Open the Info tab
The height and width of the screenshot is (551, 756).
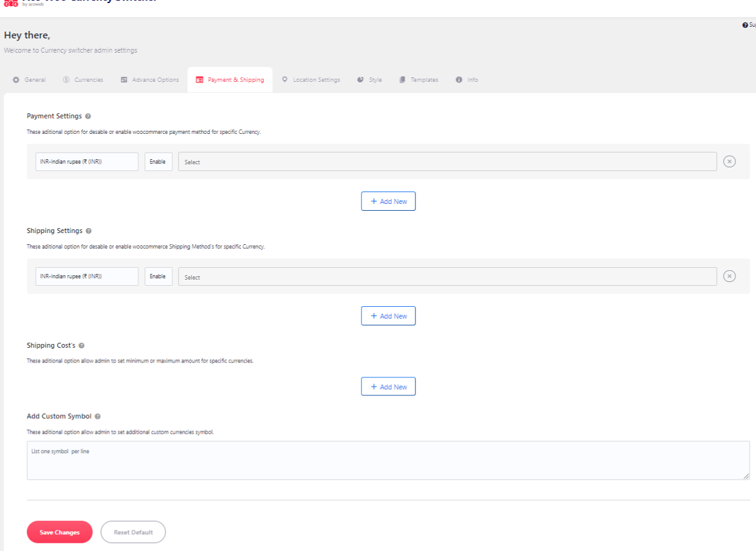(x=467, y=80)
